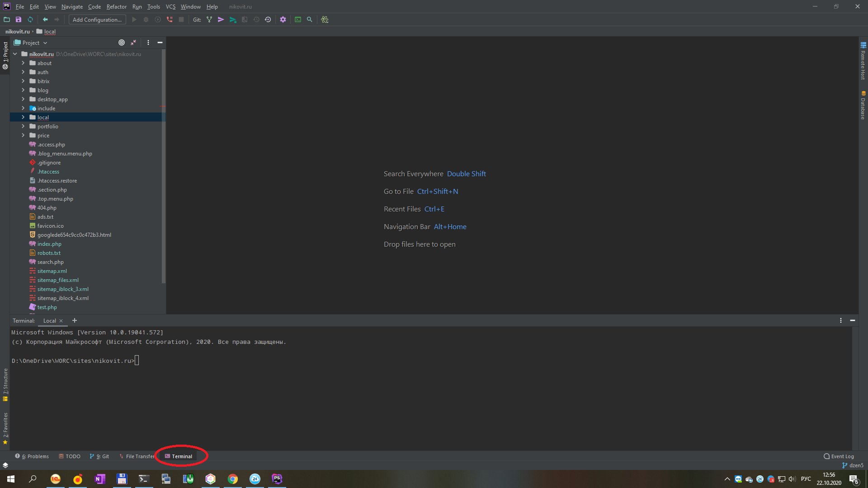Image resolution: width=868 pixels, height=488 pixels.
Task: Click the phone listen for debug connections icon
Action: 170,19
